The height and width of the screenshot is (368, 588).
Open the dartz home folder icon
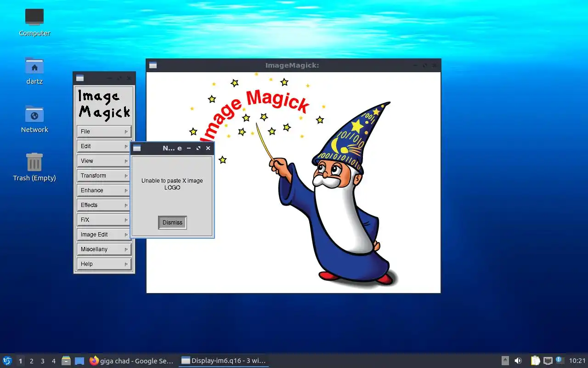point(34,70)
